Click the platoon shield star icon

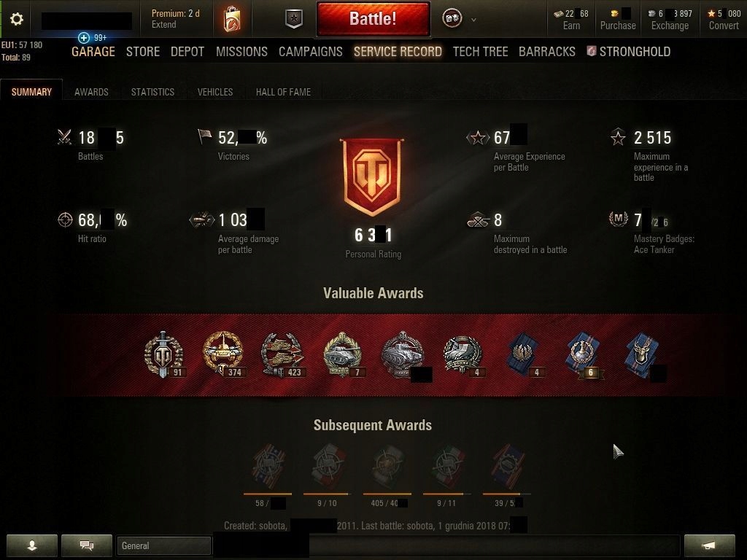pos(294,19)
